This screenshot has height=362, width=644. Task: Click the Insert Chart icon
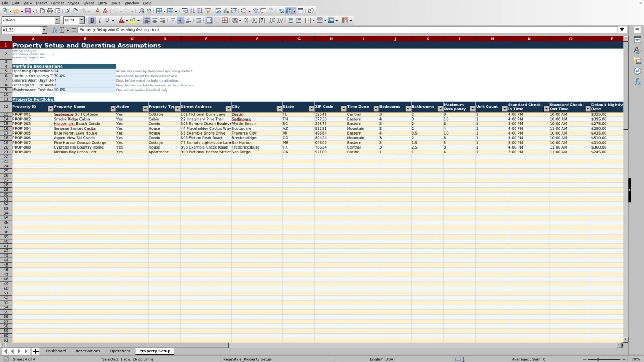[226, 11]
